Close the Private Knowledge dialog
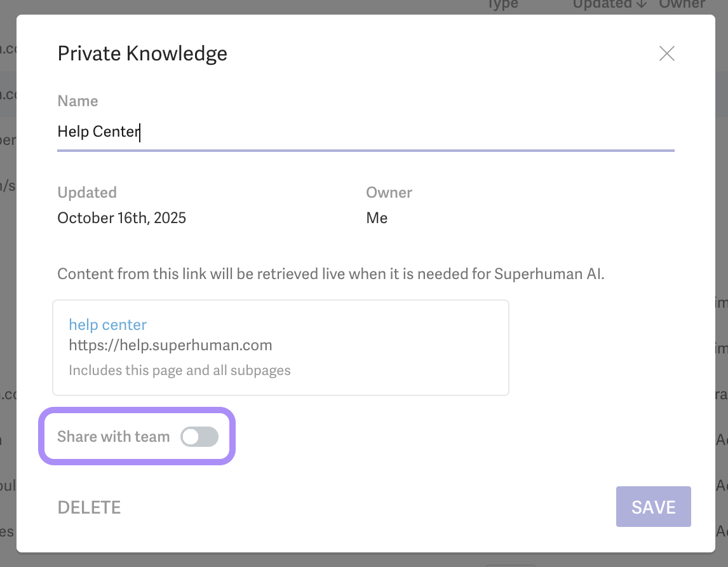728x567 pixels. (x=666, y=53)
